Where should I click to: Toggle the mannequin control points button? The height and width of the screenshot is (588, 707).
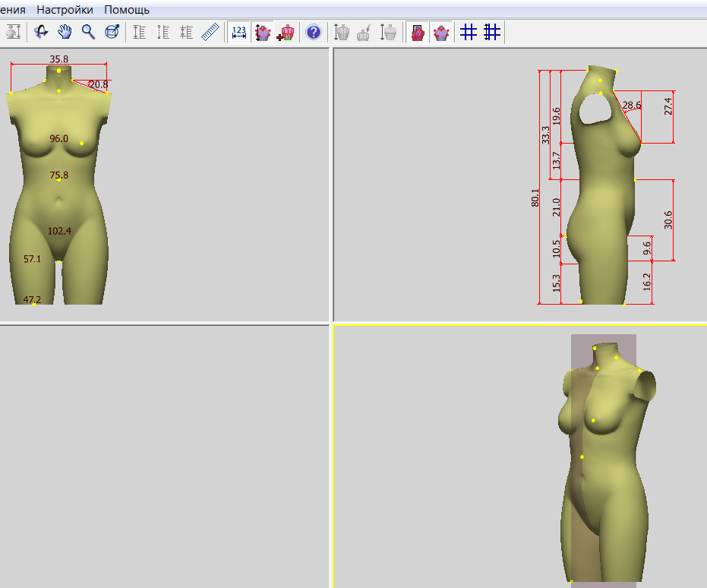coord(440,32)
